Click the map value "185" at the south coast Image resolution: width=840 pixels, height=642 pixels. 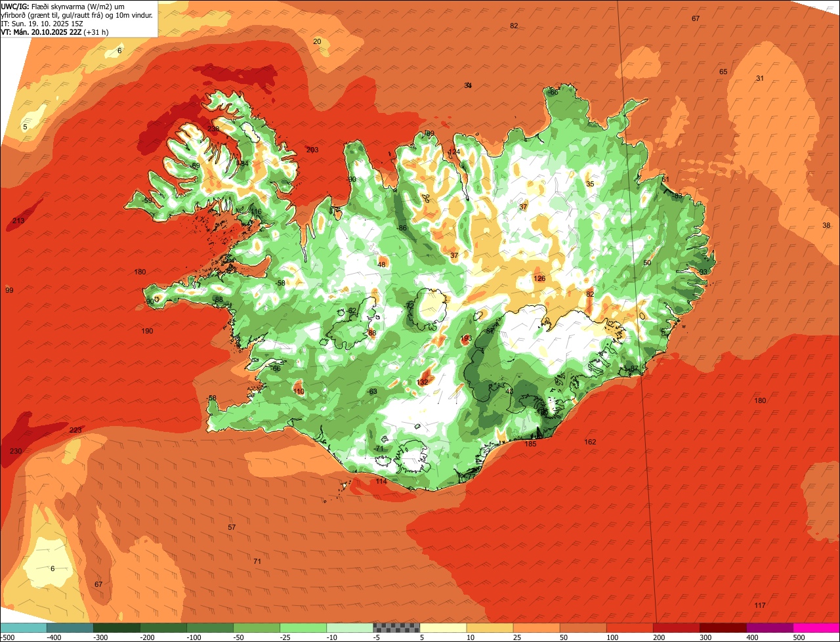point(531,444)
